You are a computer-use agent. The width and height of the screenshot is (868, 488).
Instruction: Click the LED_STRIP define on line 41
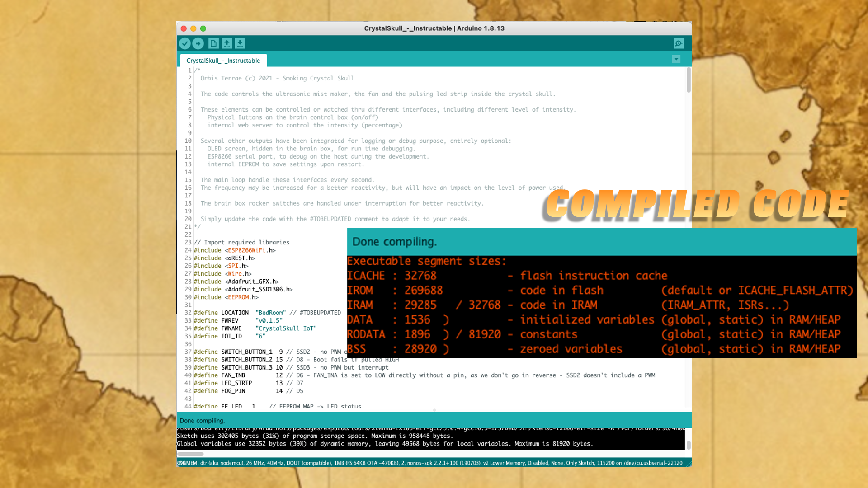pos(236,383)
